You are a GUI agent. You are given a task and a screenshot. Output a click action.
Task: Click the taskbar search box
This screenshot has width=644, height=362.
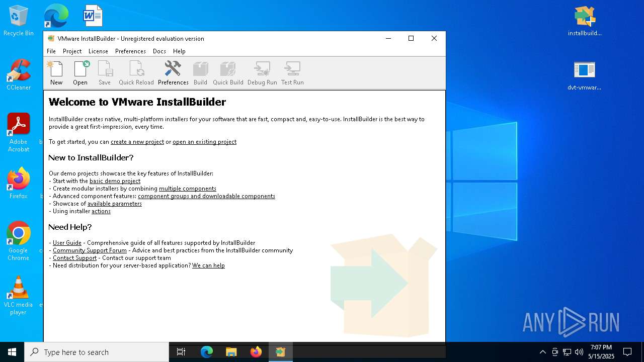tap(97, 352)
